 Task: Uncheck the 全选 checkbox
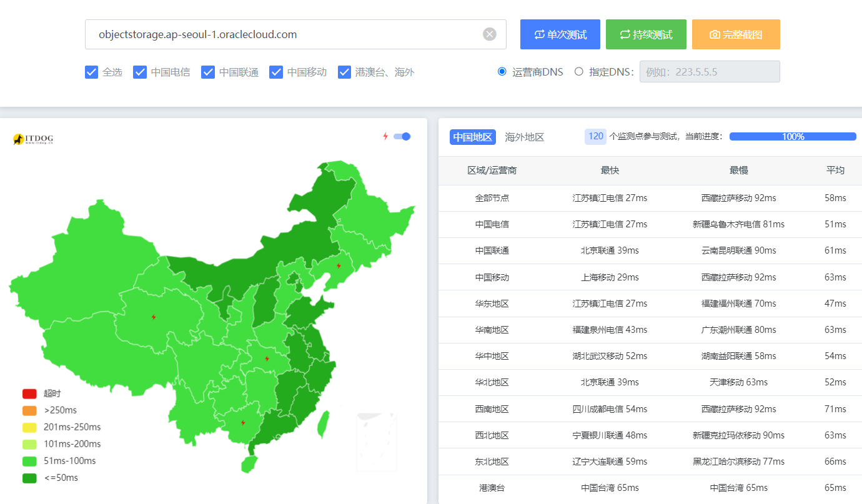92,72
